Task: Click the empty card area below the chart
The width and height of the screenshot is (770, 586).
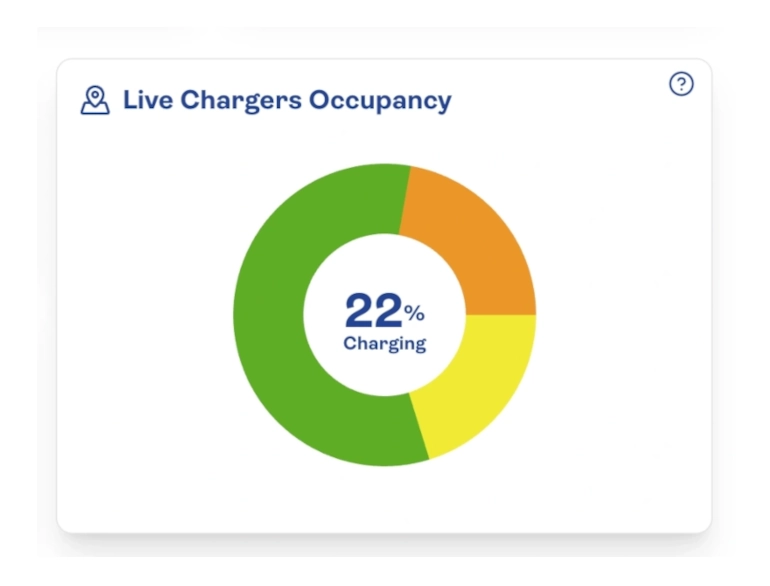Action: 385,498
